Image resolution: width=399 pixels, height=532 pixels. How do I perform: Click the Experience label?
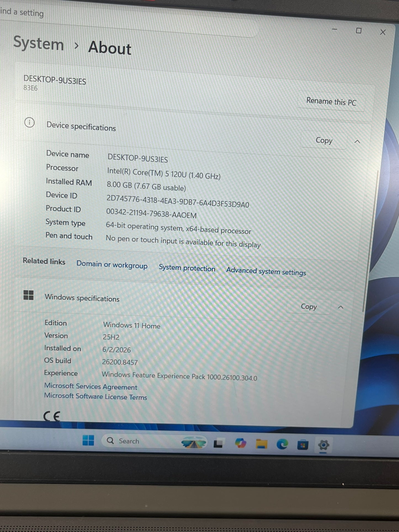pyautogui.click(x=61, y=373)
